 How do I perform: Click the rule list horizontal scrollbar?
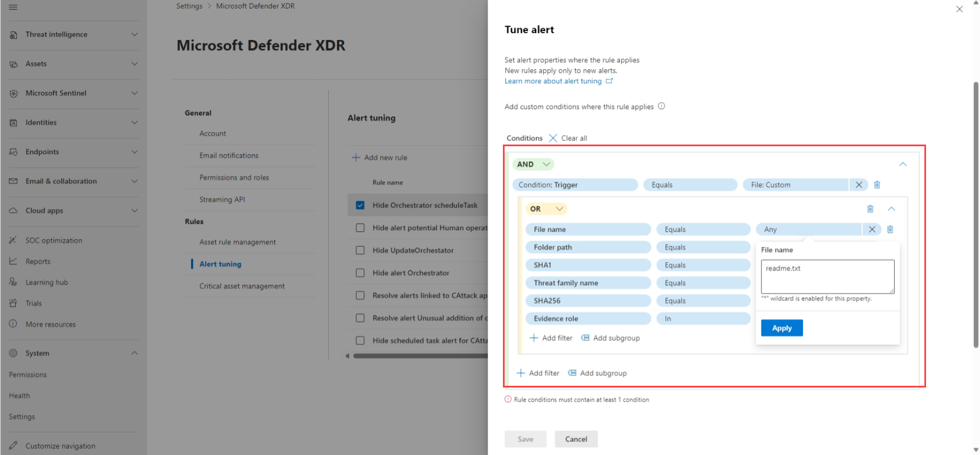[420, 356]
